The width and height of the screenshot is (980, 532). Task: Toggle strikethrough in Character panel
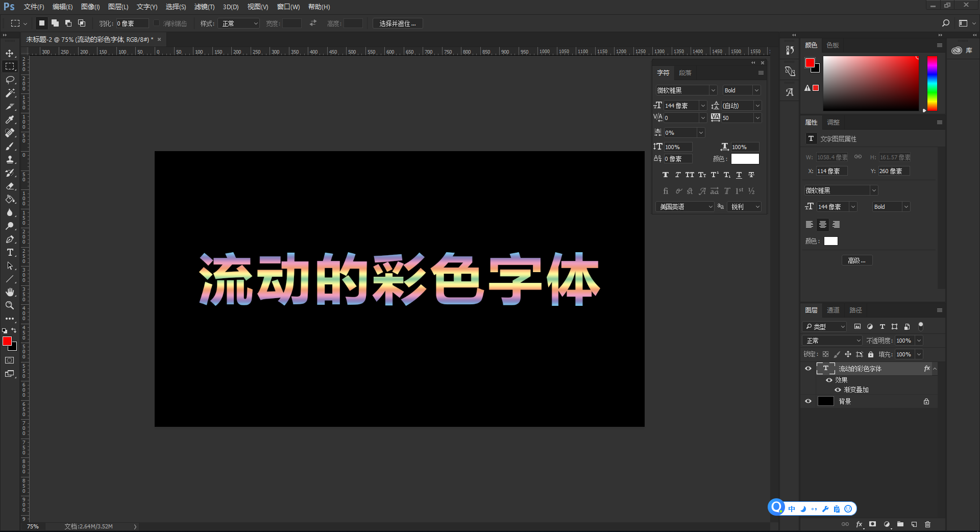[751, 175]
